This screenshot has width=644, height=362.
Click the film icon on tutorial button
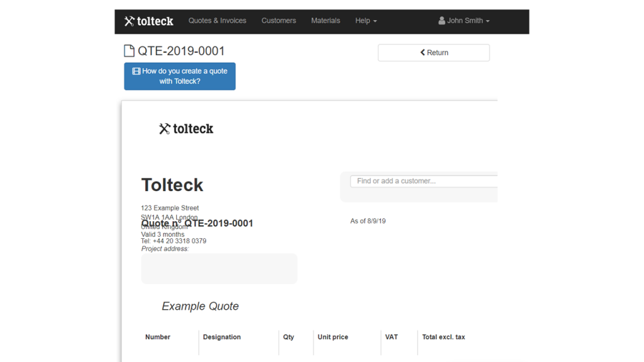[x=136, y=72]
